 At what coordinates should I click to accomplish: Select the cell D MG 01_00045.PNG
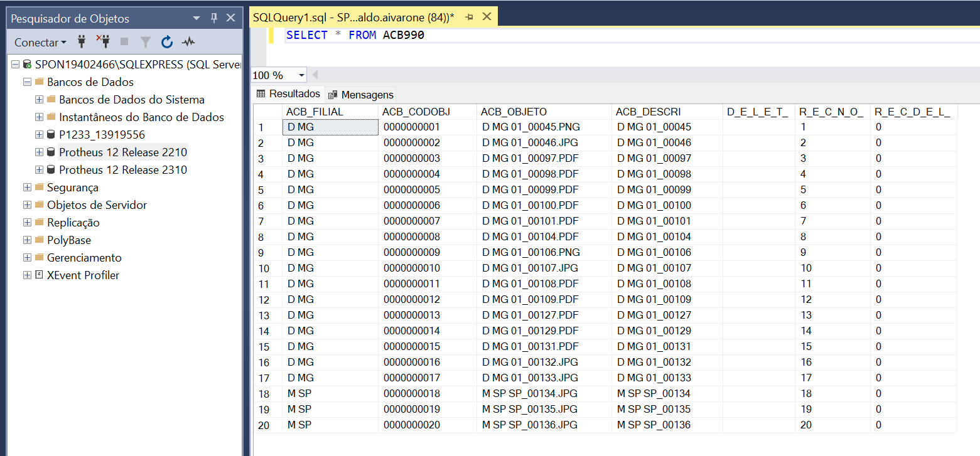coord(530,127)
